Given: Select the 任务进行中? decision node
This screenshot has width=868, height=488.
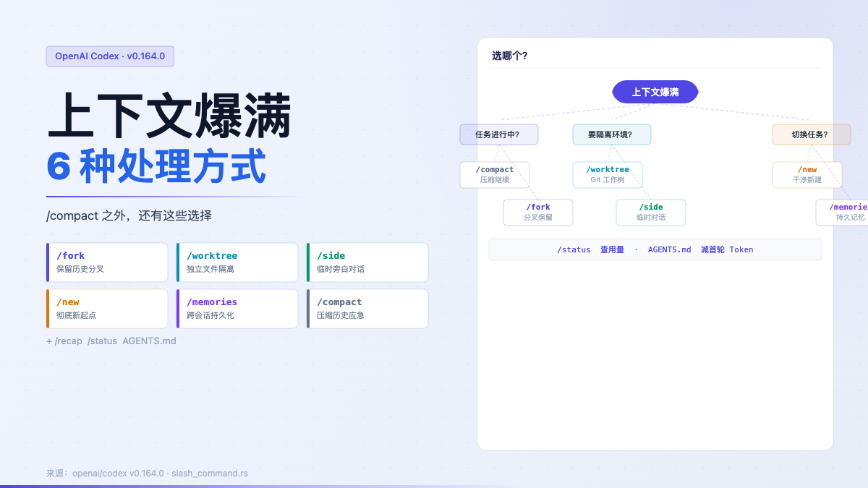Looking at the screenshot, I should (499, 134).
